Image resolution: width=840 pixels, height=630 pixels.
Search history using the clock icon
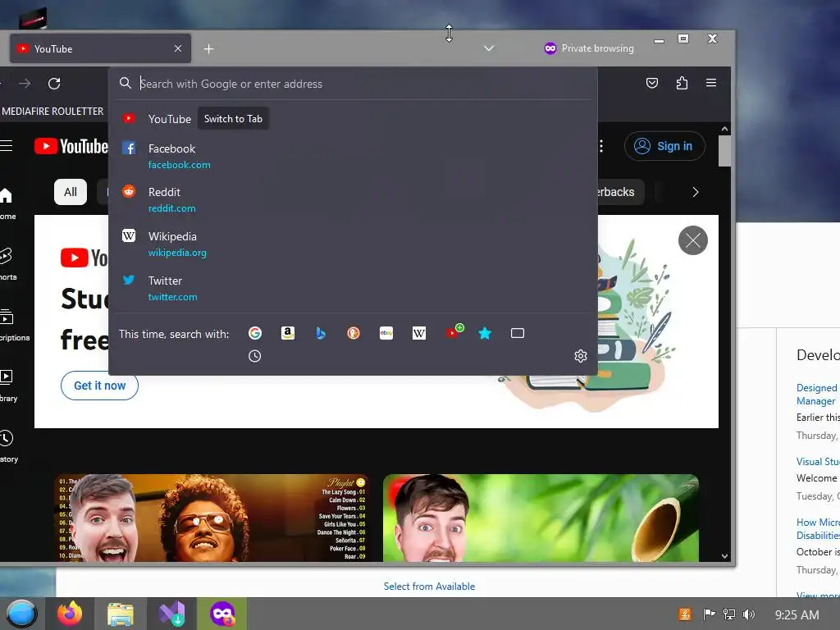coord(255,356)
